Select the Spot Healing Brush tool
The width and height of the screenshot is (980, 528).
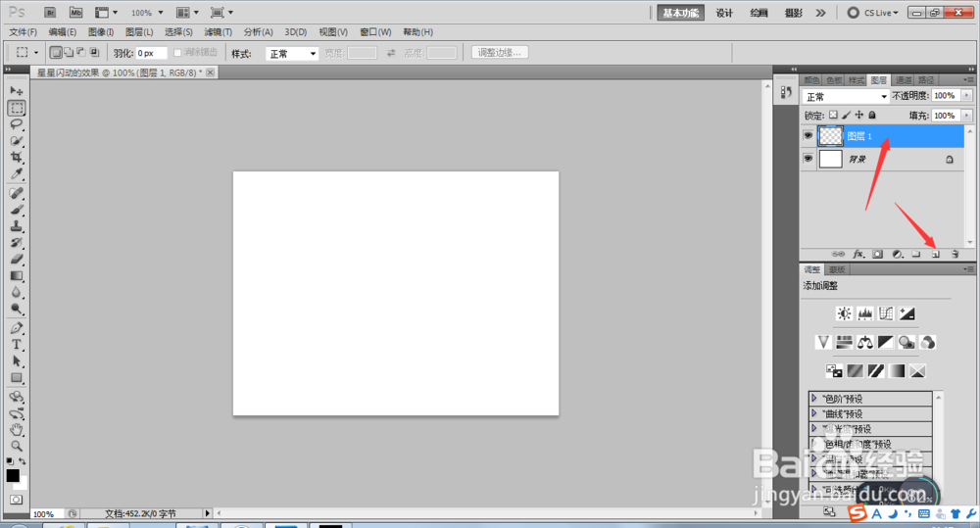[x=17, y=193]
